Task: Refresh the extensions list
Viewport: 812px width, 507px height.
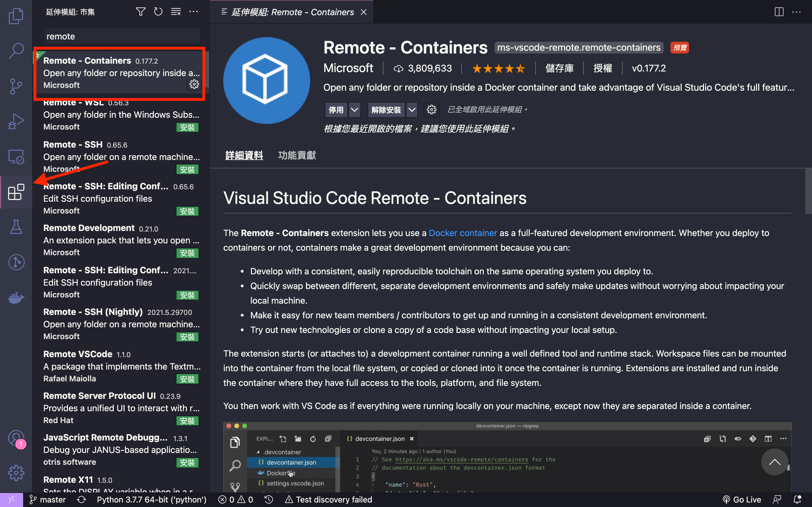Action: pyautogui.click(x=158, y=11)
